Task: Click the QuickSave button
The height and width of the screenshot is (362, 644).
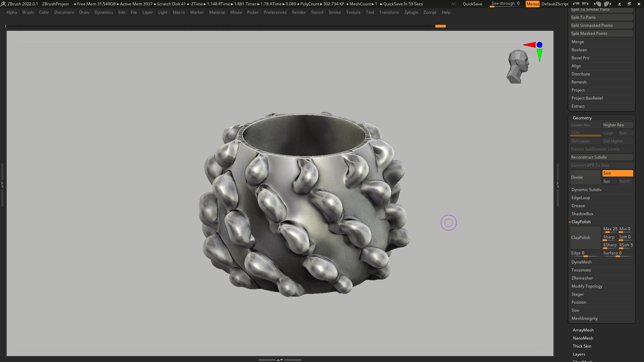Action: (472, 4)
